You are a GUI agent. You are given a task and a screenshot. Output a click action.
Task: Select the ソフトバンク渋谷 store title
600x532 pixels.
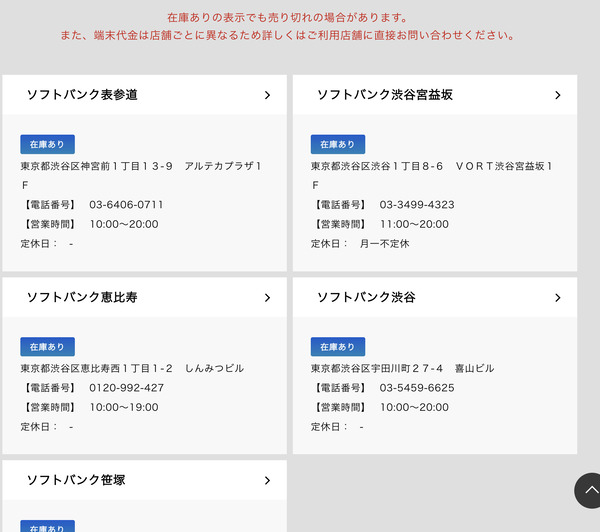coord(366,297)
